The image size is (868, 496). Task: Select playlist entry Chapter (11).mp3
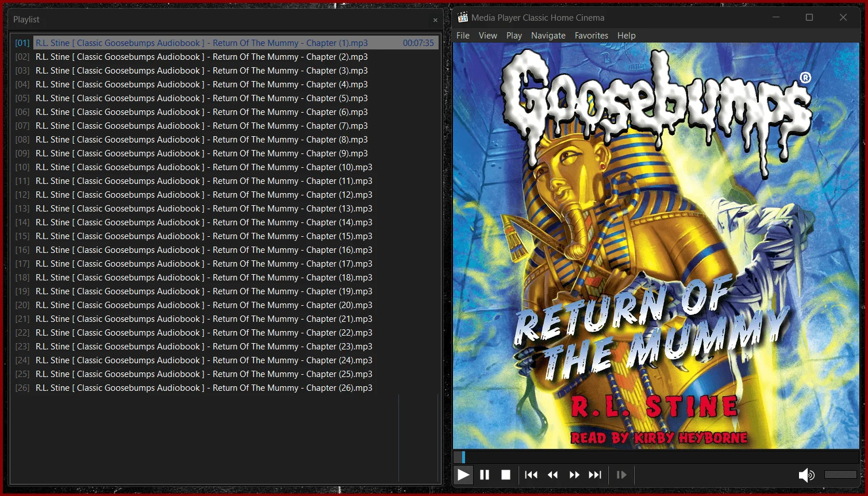click(x=226, y=181)
